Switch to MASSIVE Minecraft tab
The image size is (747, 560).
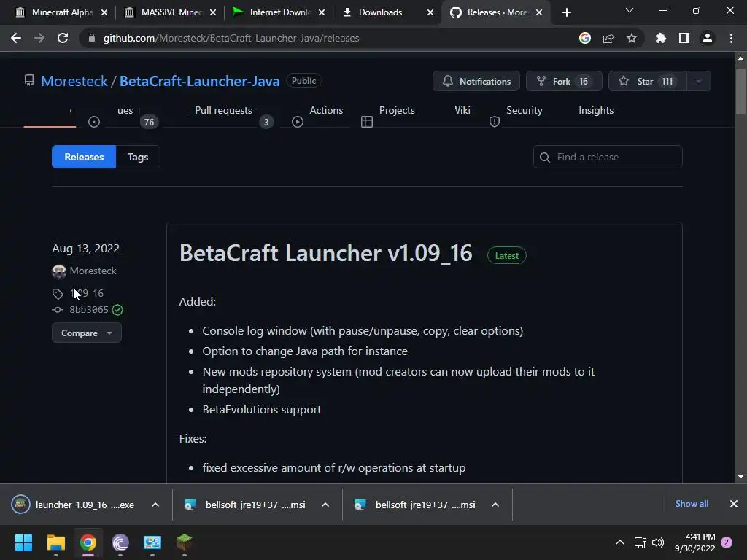click(x=171, y=12)
